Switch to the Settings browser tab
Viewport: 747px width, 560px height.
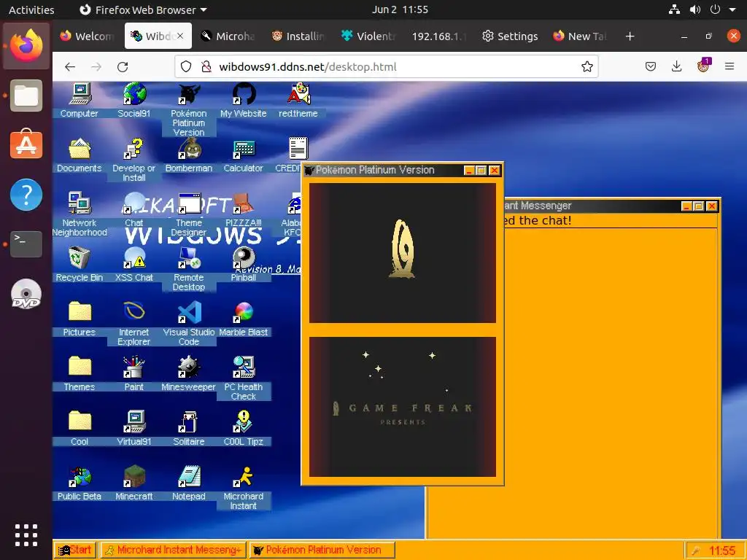pos(509,36)
